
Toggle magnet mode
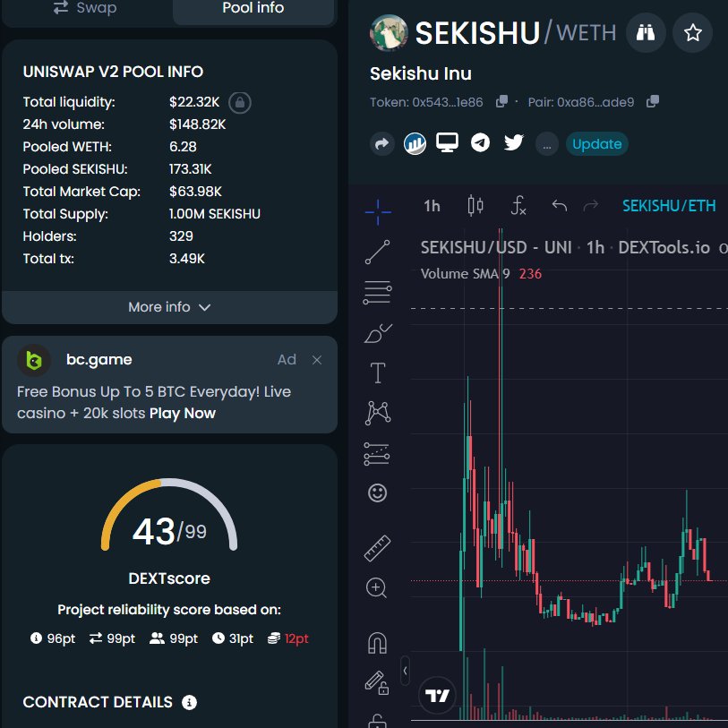click(377, 643)
